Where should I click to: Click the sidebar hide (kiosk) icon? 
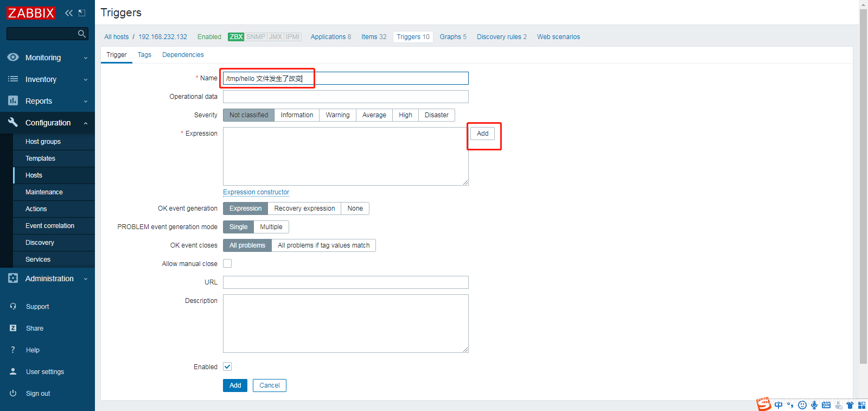point(82,12)
